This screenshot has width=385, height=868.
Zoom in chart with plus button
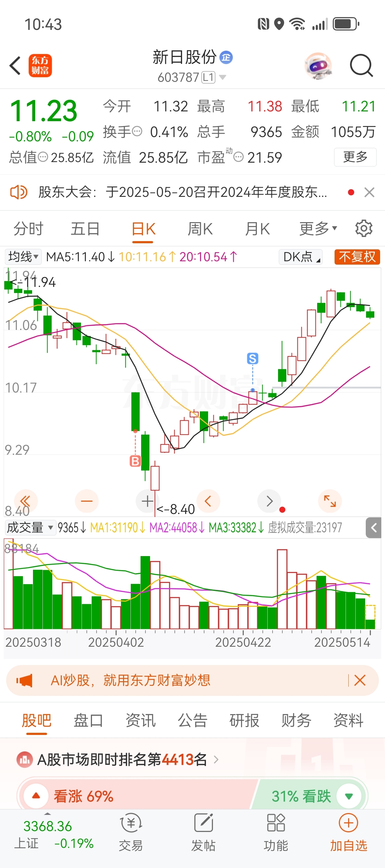tap(148, 501)
